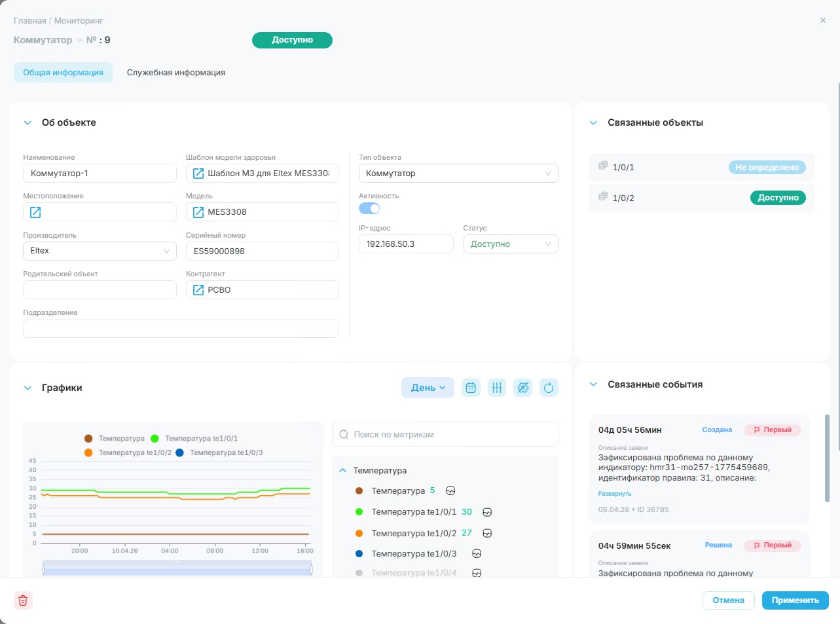
Task: Click Развернуть link in first event
Action: coord(615,494)
